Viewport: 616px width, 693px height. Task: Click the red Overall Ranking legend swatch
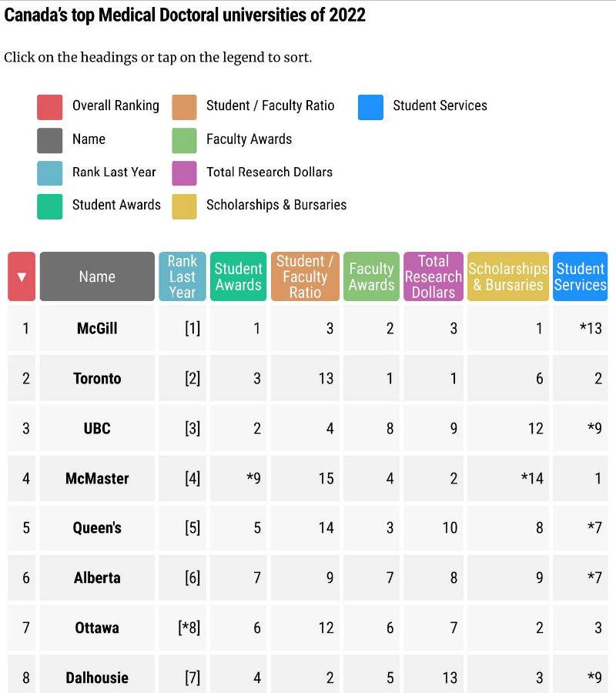point(49,107)
